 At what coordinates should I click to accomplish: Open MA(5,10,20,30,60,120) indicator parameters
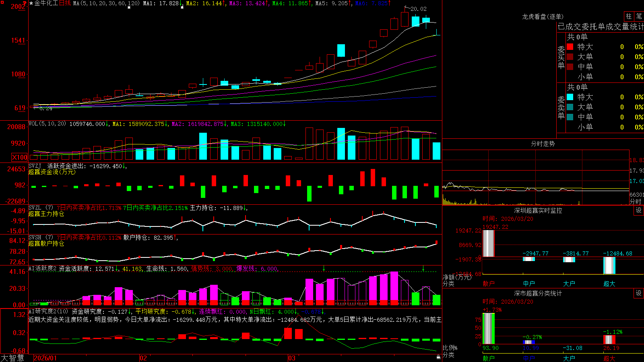pos(106,3)
